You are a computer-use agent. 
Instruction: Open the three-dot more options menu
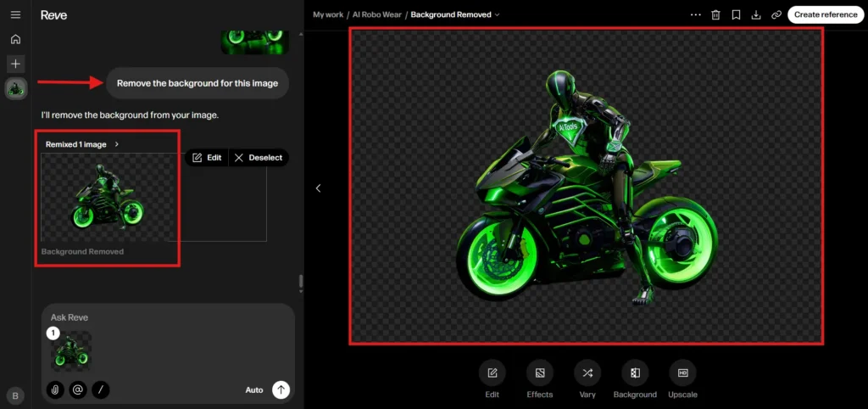pos(696,14)
